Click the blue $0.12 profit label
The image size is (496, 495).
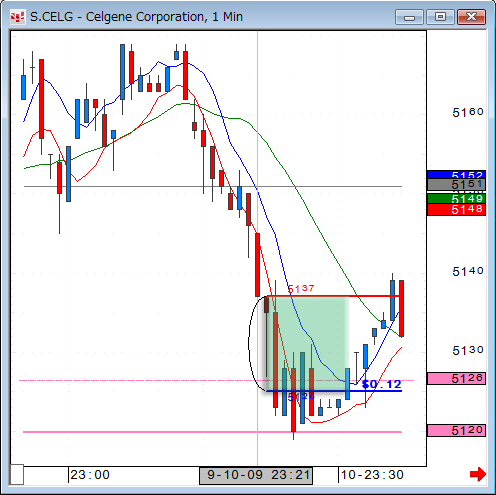pyautogui.click(x=382, y=384)
